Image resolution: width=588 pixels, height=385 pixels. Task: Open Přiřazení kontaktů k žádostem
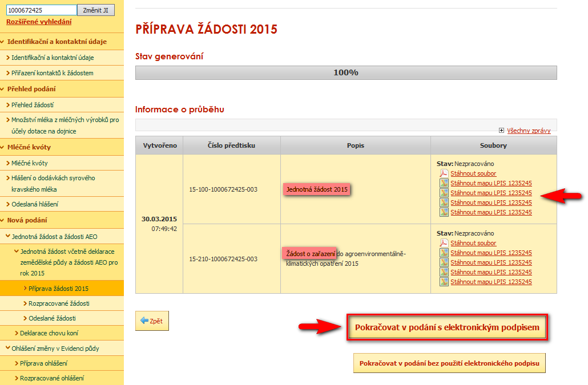point(52,73)
